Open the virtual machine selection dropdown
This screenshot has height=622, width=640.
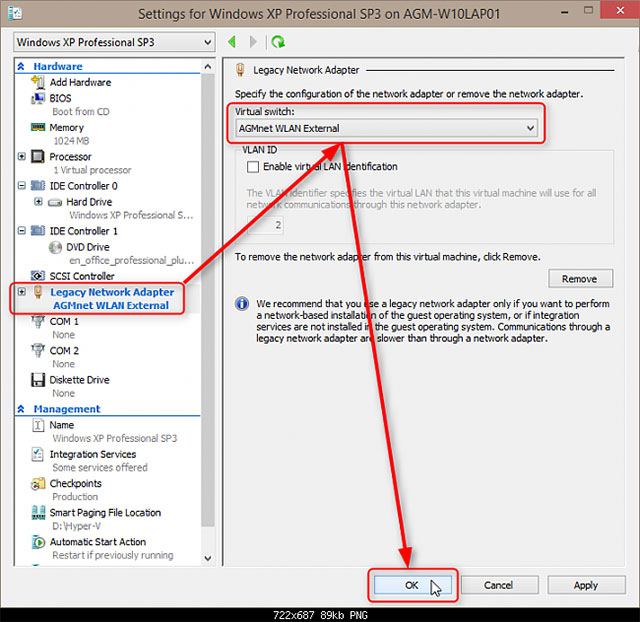tap(114, 42)
